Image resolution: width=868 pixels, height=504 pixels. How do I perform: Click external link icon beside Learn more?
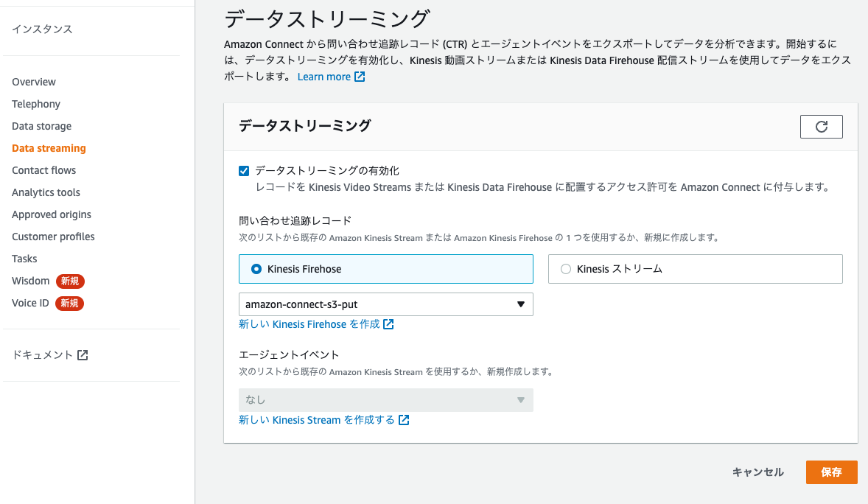pyautogui.click(x=360, y=77)
